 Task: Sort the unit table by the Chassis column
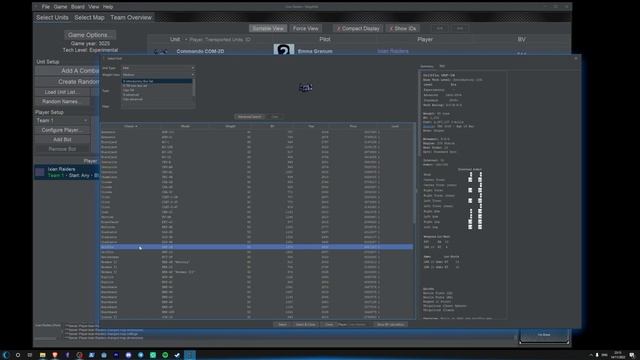tap(131, 127)
